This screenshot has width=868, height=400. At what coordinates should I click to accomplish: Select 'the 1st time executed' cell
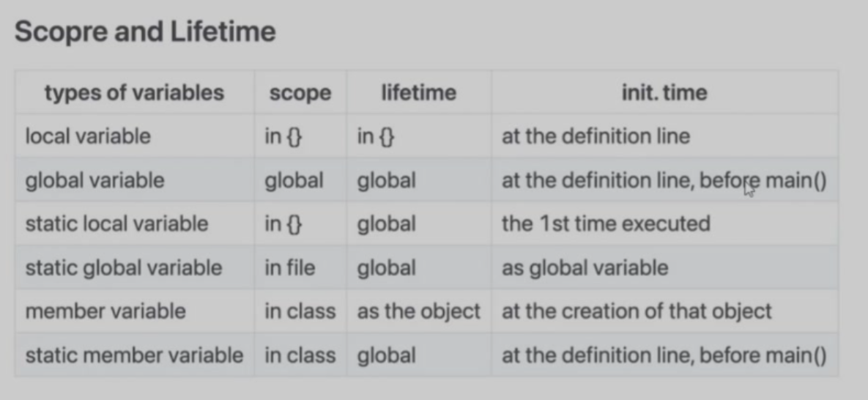606,224
